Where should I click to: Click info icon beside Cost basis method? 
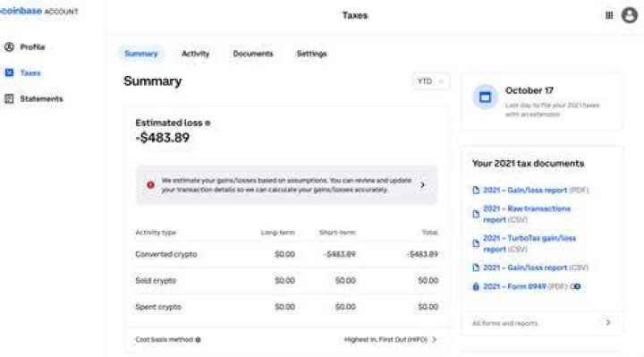(x=198, y=340)
